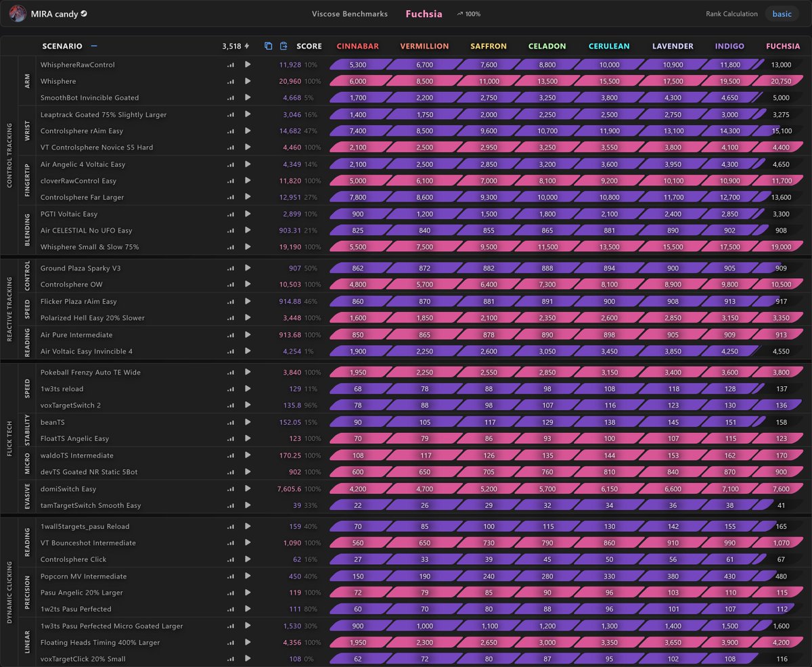Play the Air Angelic 4 Voltaic Easy scenario
This screenshot has width=812, height=667.
click(x=248, y=164)
